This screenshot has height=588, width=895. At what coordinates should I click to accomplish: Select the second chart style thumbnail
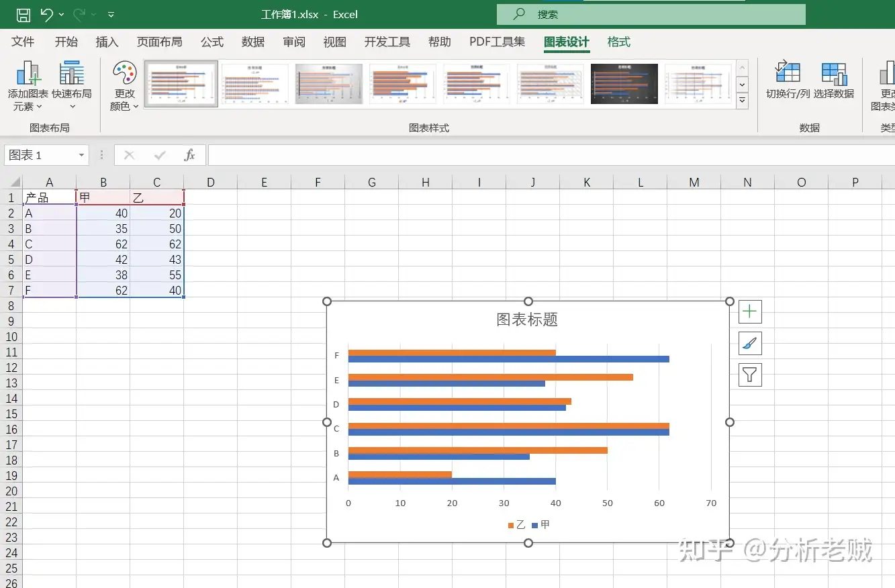pyautogui.click(x=255, y=84)
